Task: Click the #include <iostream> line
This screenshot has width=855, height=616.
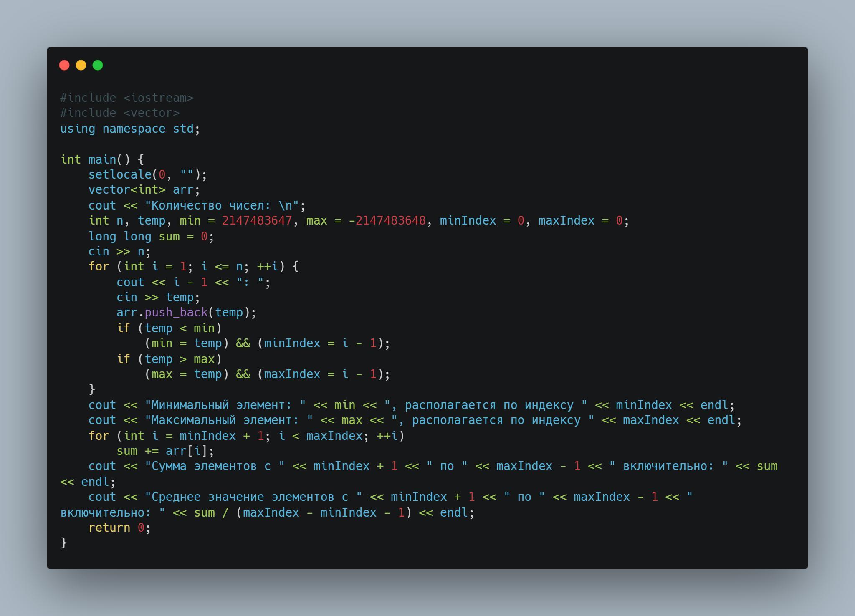Action: (x=127, y=98)
